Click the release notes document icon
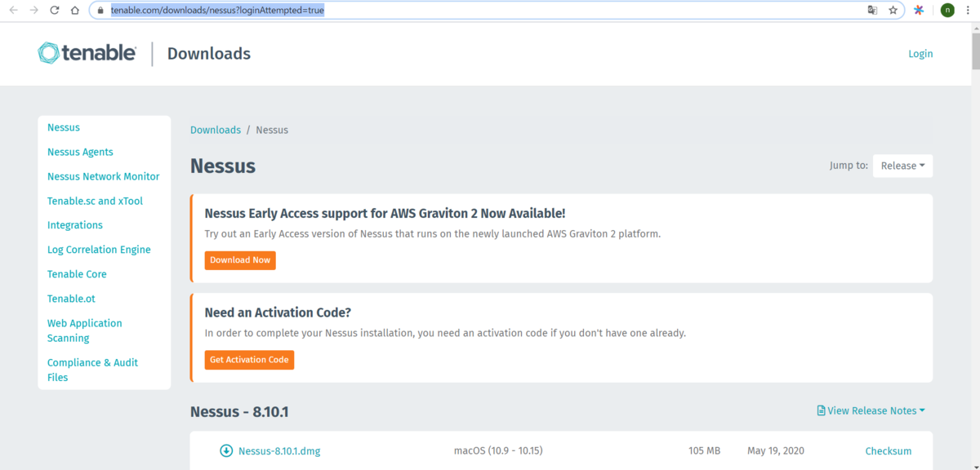 [x=821, y=410]
